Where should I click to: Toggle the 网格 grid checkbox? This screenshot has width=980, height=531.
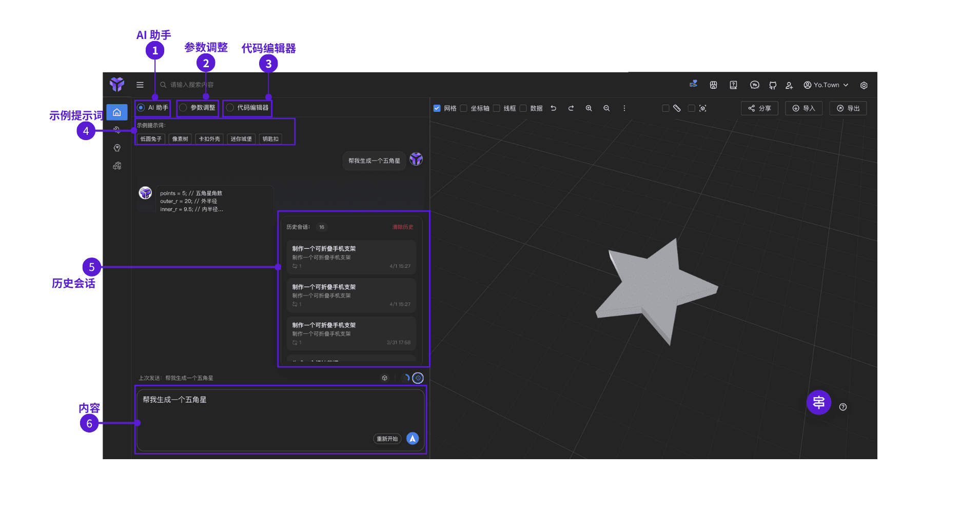tap(437, 108)
